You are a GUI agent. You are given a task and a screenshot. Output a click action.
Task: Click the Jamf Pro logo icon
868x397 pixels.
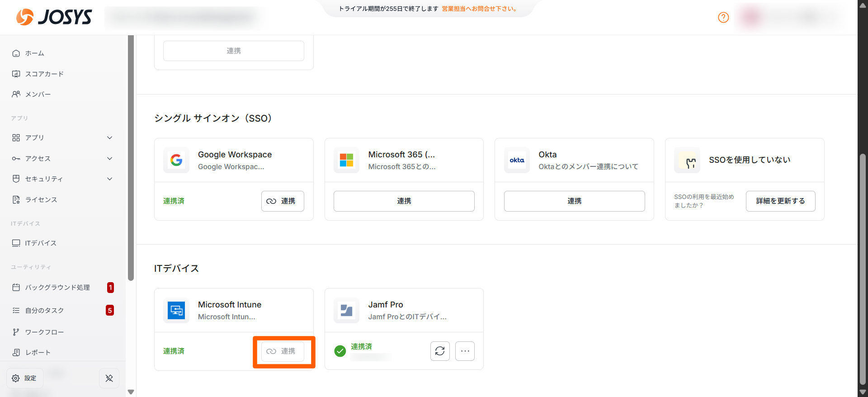tap(346, 310)
